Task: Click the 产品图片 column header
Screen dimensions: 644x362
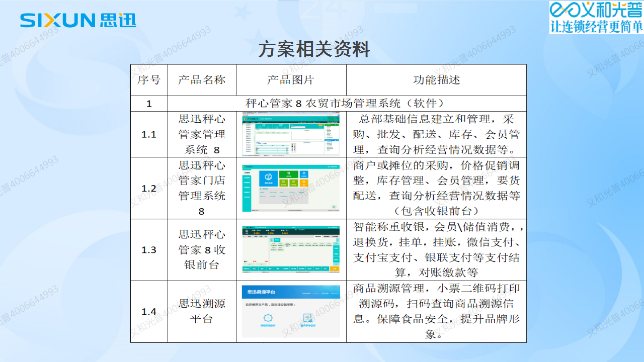Action: (291, 80)
